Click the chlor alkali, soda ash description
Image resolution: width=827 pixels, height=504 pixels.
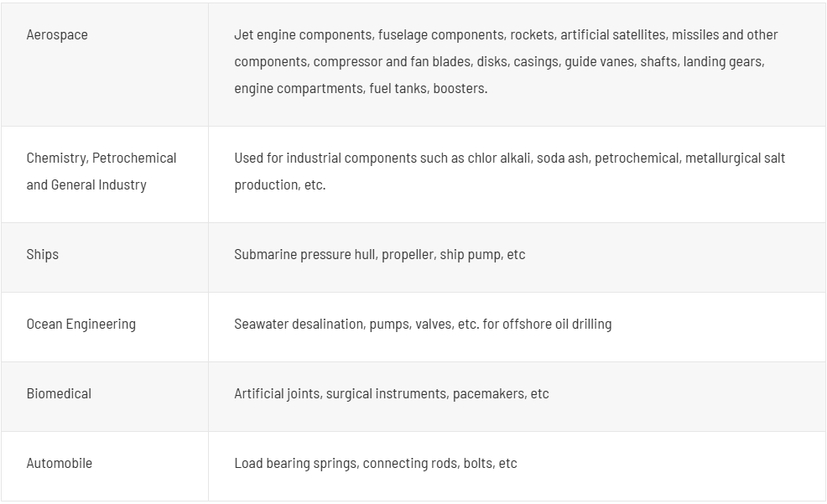[509, 171]
